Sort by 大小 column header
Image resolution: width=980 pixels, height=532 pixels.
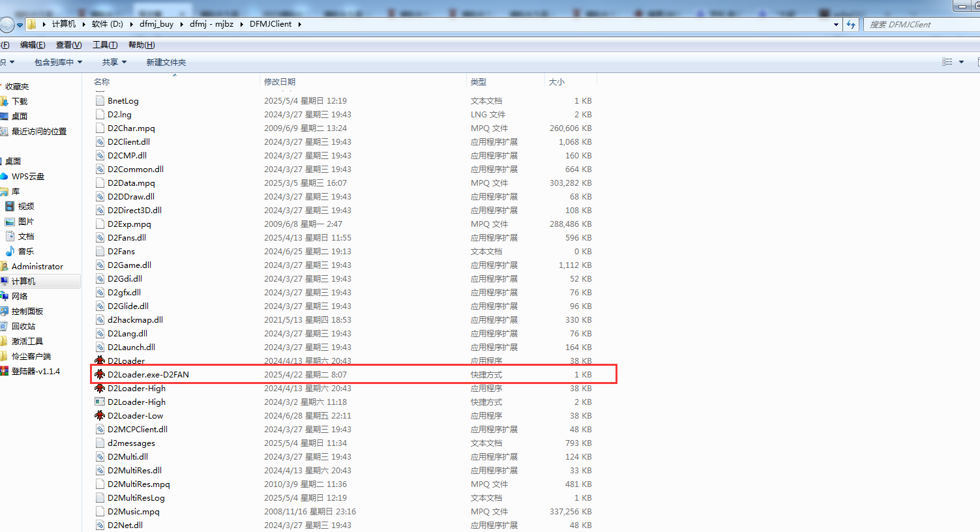(x=571, y=82)
